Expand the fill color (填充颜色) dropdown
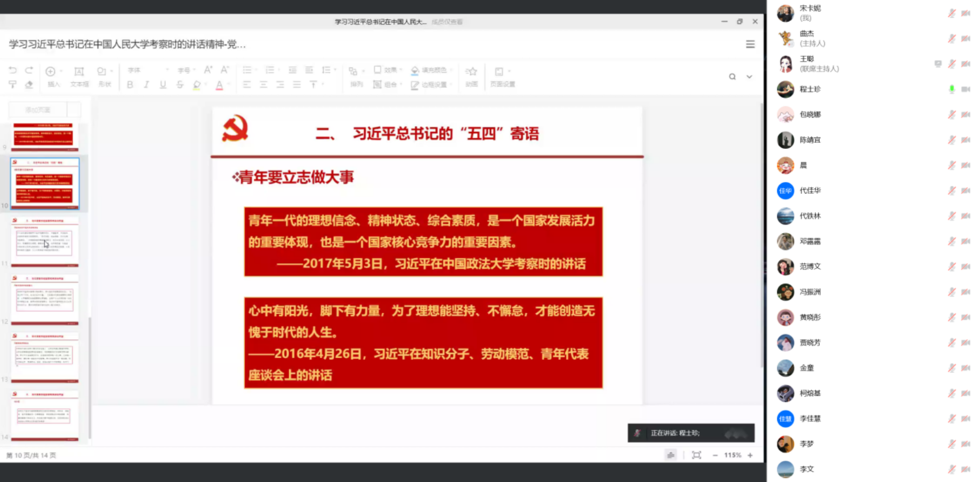Image resolution: width=980 pixels, height=482 pixels. (451, 70)
